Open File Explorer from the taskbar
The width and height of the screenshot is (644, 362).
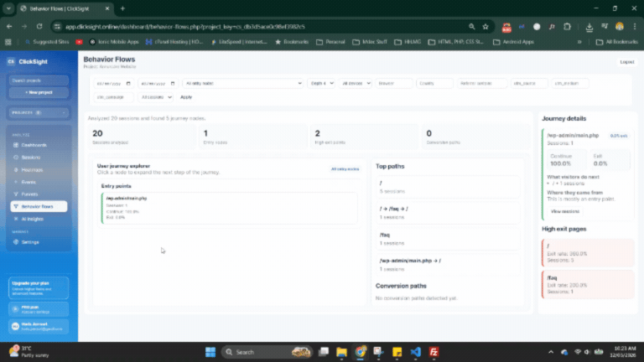click(x=340, y=352)
